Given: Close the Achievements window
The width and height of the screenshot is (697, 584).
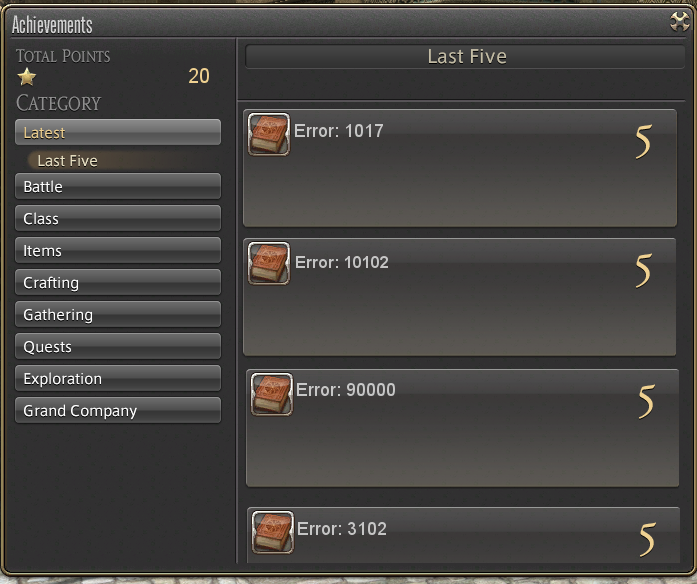Looking at the screenshot, I should click(680, 21).
